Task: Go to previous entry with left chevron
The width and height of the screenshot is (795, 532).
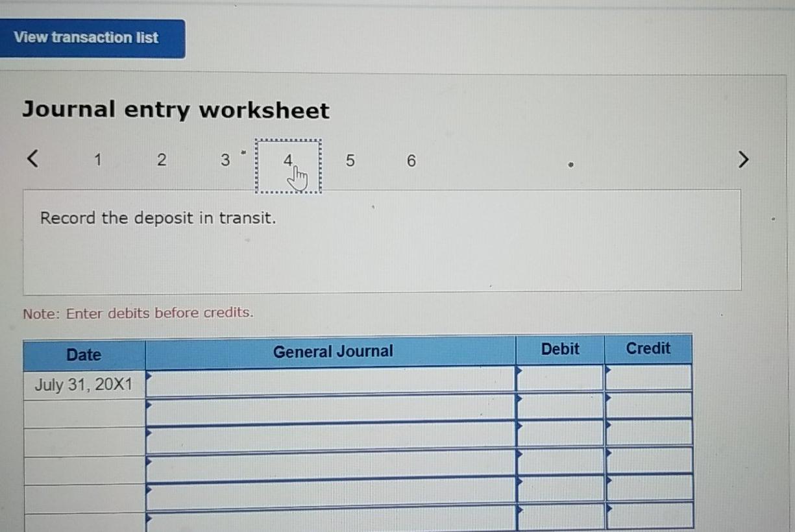Action: pyautogui.click(x=34, y=158)
